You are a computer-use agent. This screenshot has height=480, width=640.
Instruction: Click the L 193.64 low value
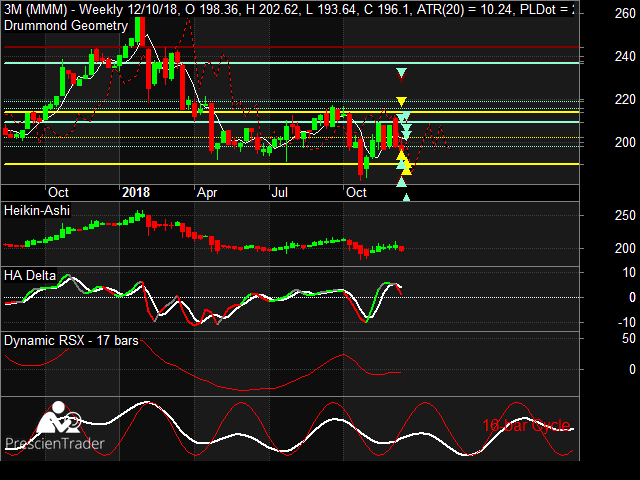331,9
